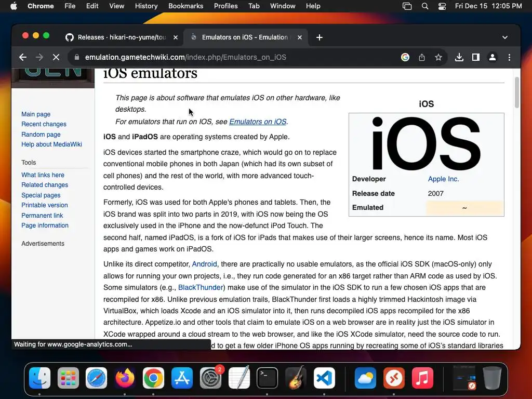532x399 pixels.
Task: Open the Apple menu
Action: [14, 6]
